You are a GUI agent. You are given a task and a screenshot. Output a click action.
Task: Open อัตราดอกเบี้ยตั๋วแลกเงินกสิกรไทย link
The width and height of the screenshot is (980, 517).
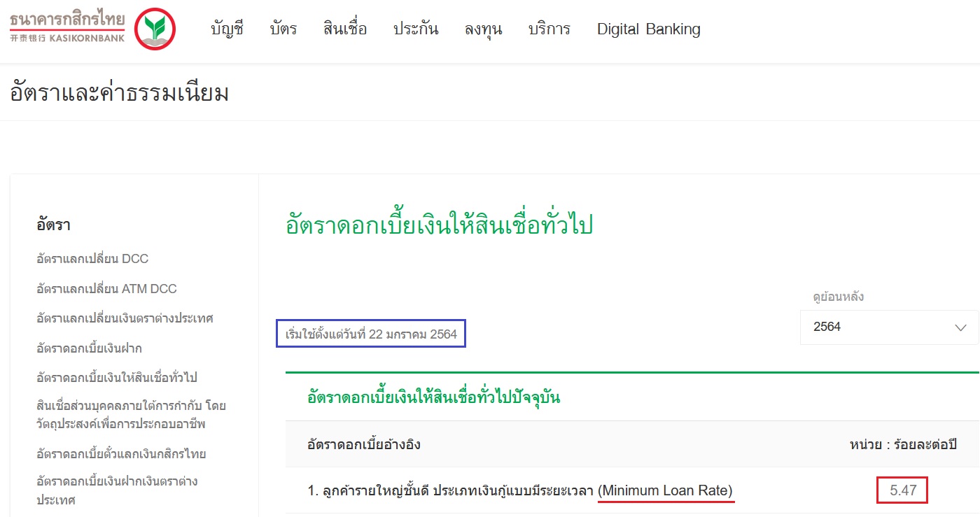pyautogui.click(x=121, y=454)
